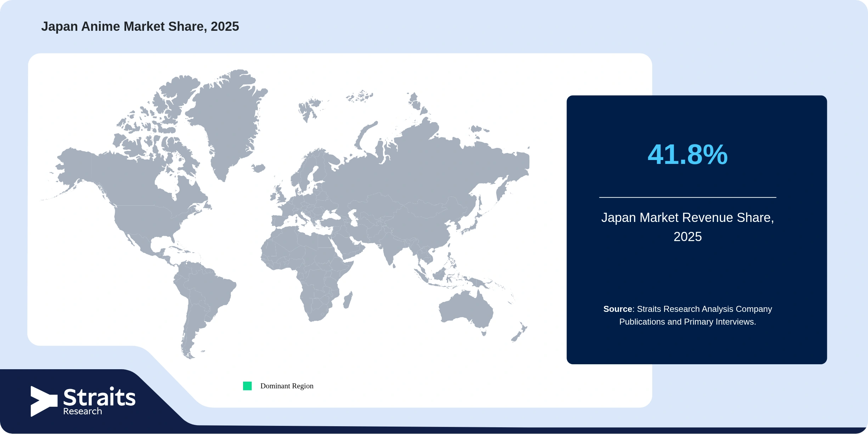This screenshot has width=868, height=434.
Task: Click the 'Dominant Region' legend label
Action: [287, 386]
